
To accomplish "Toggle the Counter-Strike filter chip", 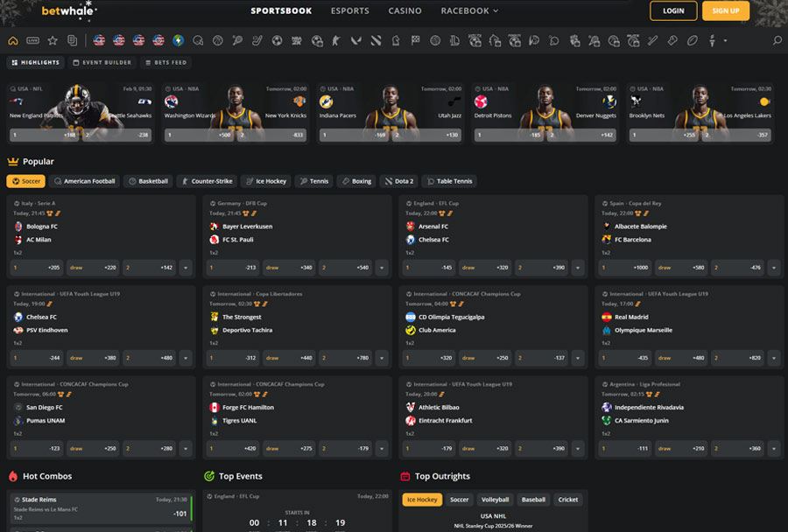I will 206,181.
